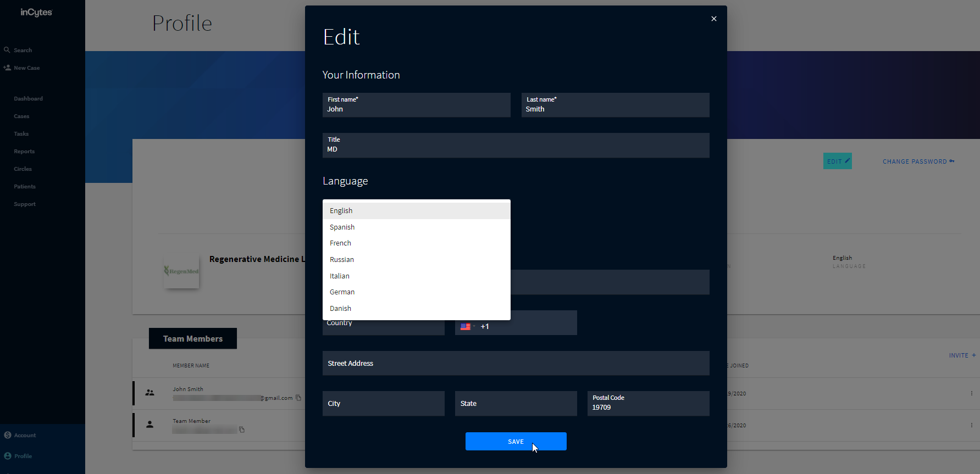
Task: Pick Danish language option
Action: 341,309
